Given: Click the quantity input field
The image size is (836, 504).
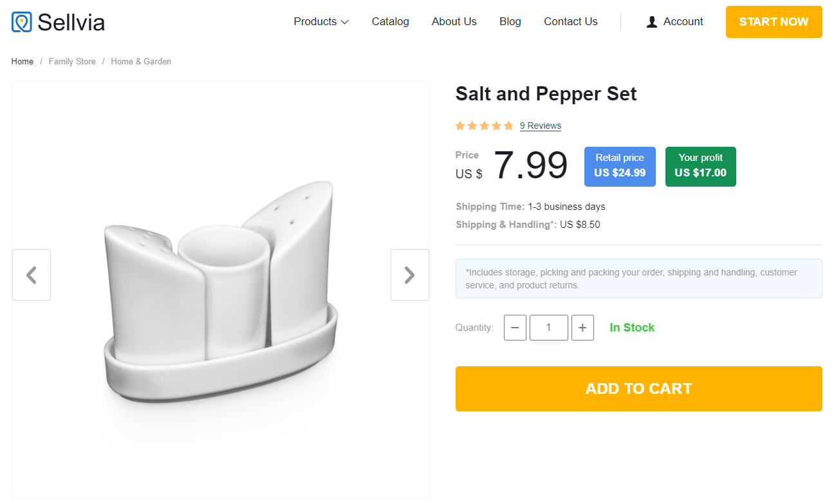Looking at the screenshot, I should (x=548, y=328).
